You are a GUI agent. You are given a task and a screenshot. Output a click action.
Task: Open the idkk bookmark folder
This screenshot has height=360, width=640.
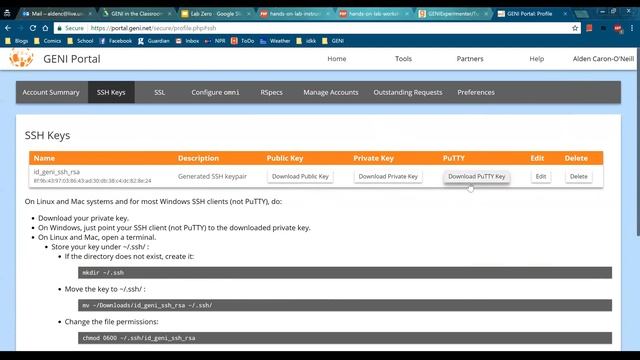coord(306,41)
